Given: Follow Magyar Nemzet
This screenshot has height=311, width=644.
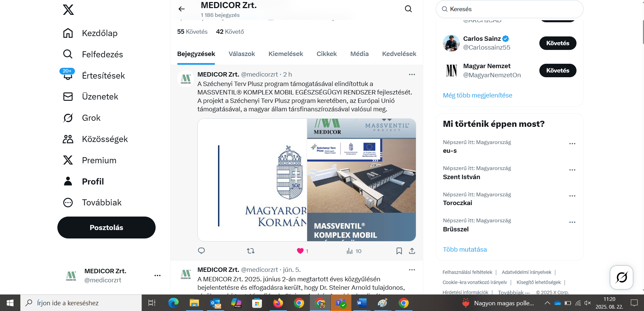Looking at the screenshot, I should click(558, 70).
